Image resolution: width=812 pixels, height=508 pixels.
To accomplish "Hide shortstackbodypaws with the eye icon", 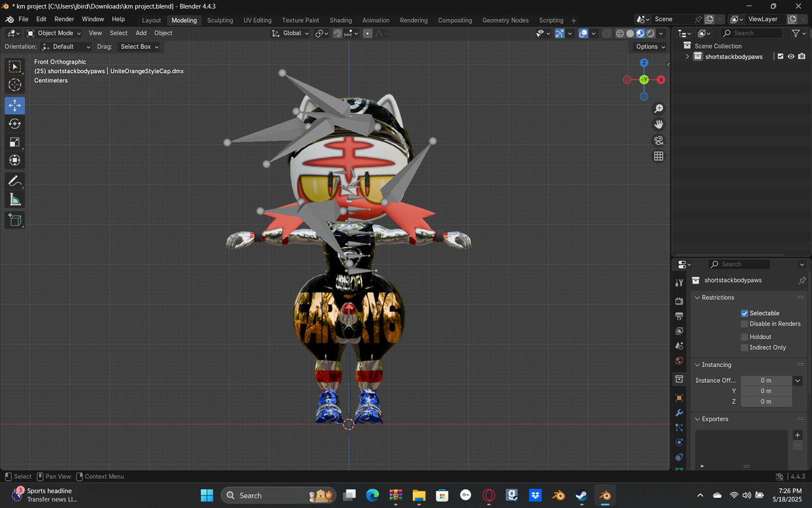I will coord(791,57).
